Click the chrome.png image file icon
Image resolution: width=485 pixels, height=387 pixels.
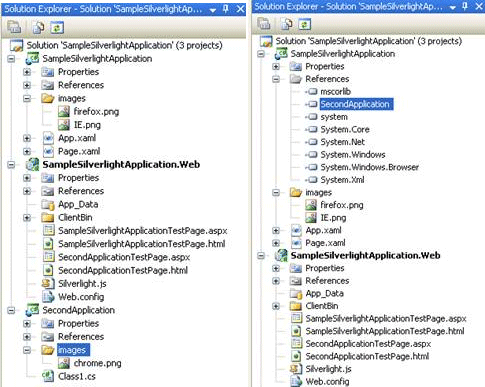click(x=64, y=363)
